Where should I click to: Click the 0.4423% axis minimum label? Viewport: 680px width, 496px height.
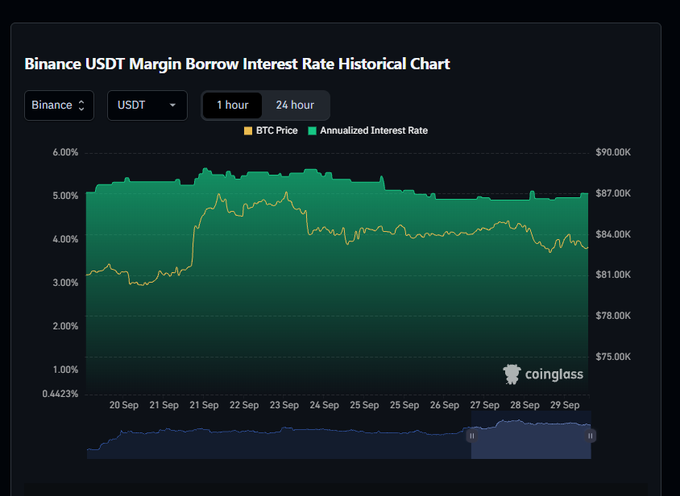60,394
